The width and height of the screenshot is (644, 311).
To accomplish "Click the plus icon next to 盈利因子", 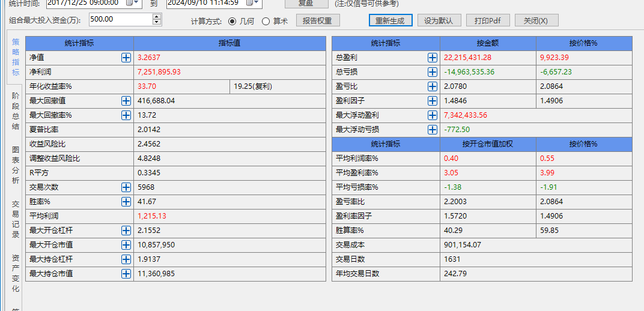I will coord(433,101).
